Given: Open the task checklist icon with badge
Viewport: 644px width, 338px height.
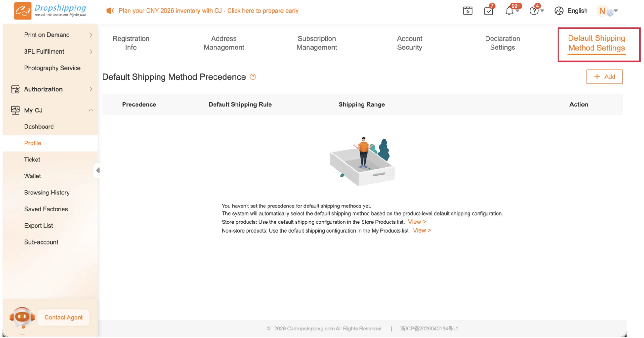Looking at the screenshot, I should tap(488, 11).
